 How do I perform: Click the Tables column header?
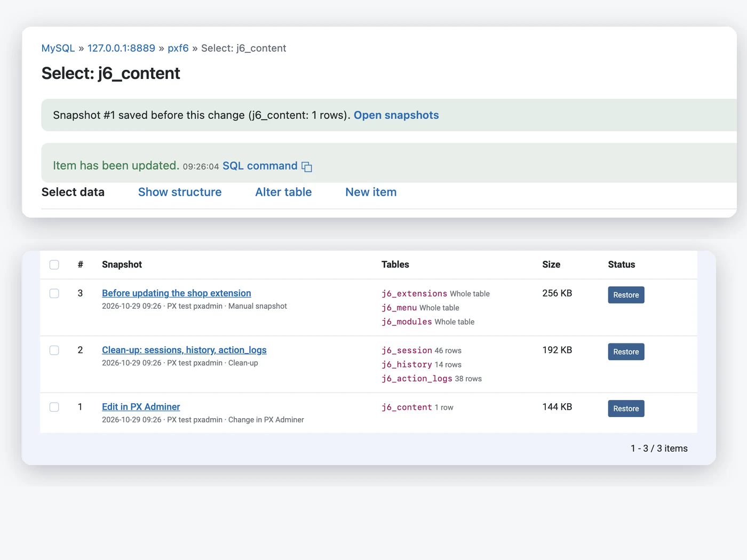[x=395, y=265]
